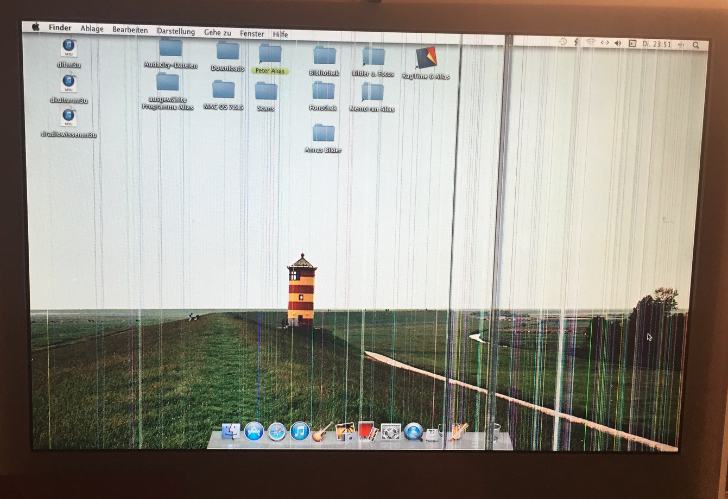This screenshot has width=728, height=499.
Task: Open the Darstellung menu
Action: tap(176, 30)
